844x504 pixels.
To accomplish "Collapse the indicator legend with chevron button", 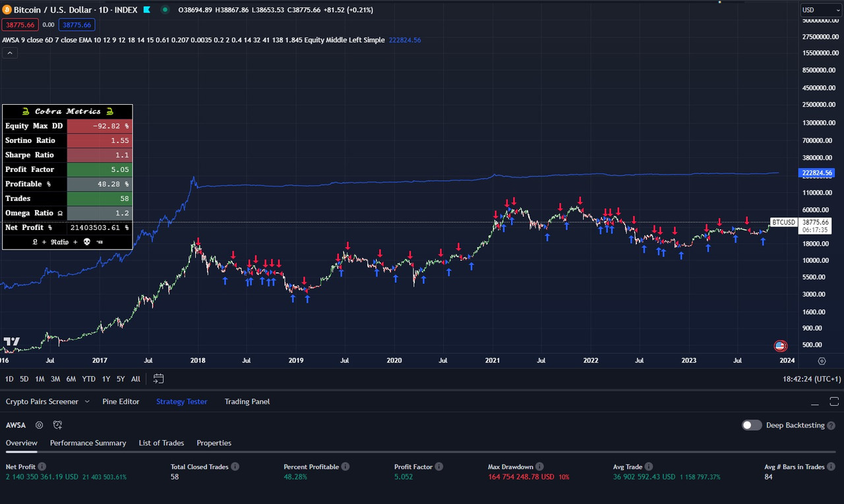I will click(x=10, y=53).
